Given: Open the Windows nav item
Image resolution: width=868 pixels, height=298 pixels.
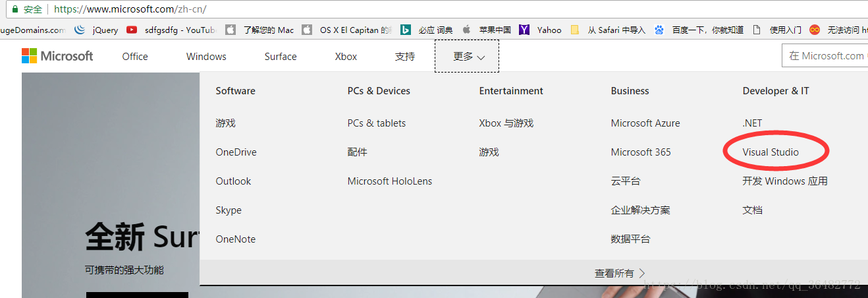Looking at the screenshot, I should pos(206,57).
